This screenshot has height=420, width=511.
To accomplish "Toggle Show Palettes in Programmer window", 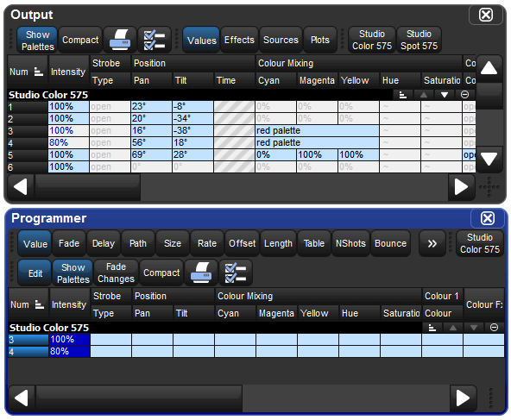I will coord(73,273).
